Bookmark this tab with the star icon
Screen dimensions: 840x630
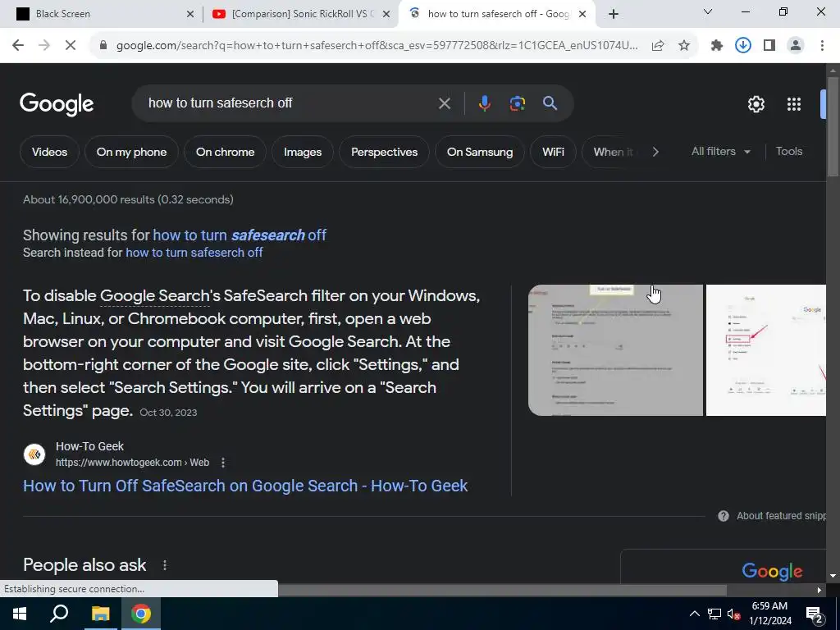coord(684,46)
